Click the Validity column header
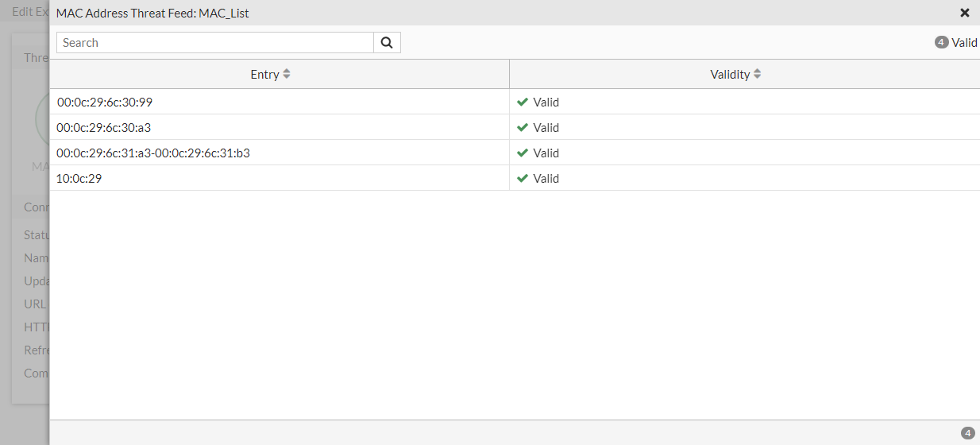The width and height of the screenshot is (980, 445). 730,74
